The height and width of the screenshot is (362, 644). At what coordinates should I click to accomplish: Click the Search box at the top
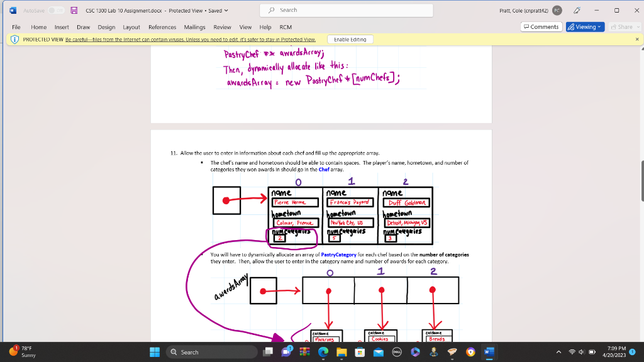(345, 10)
